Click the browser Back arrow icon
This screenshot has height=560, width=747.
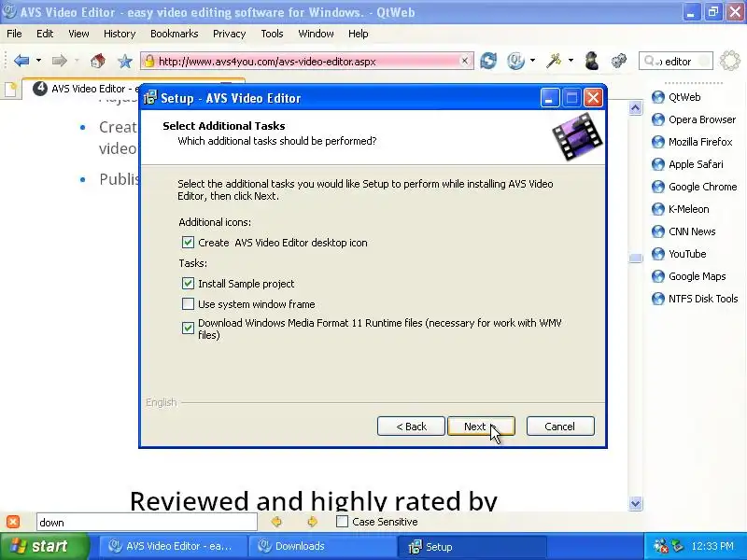click(x=21, y=61)
